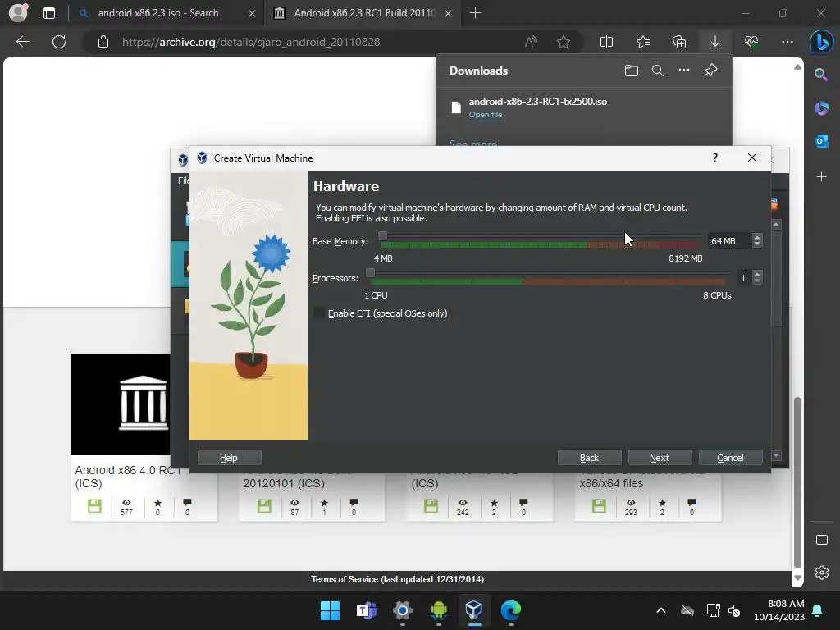Viewport: 840px width, 630px height.
Task: Click the Edge Downloads toolbar icon
Action: click(x=715, y=42)
